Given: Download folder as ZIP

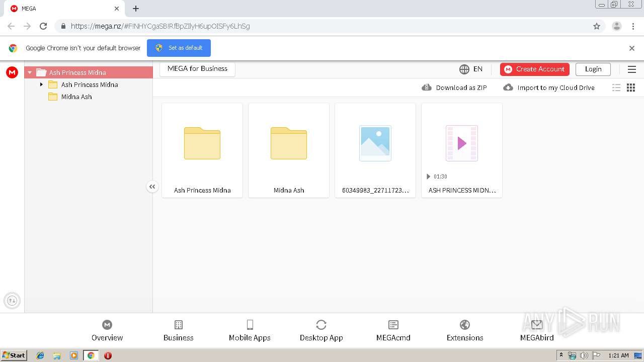Looking at the screenshot, I should 454,87.
